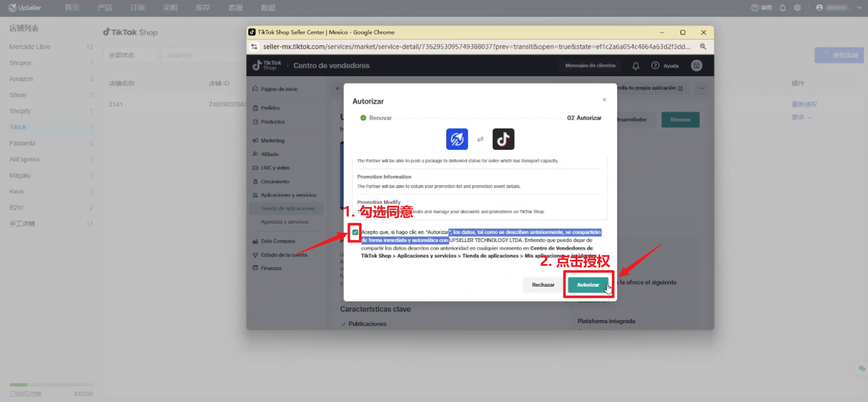
Task: Click 重新授权 link for store 2141
Action: point(804,104)
